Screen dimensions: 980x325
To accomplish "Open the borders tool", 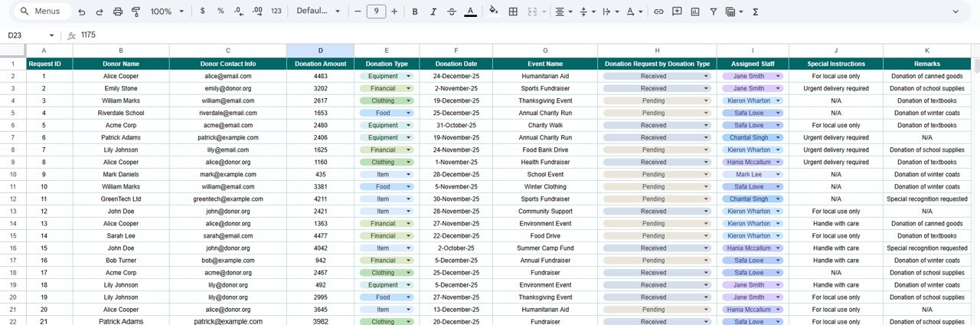I will point(513,11).
